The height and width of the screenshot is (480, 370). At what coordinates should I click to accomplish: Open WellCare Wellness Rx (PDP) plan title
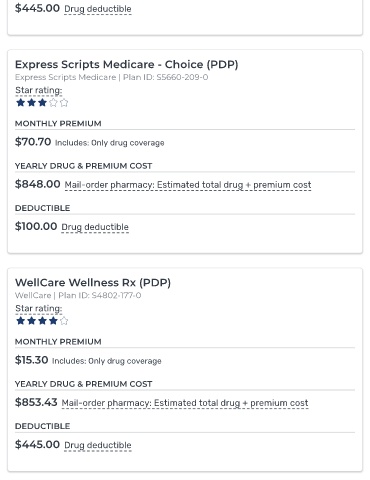point(93,283)
